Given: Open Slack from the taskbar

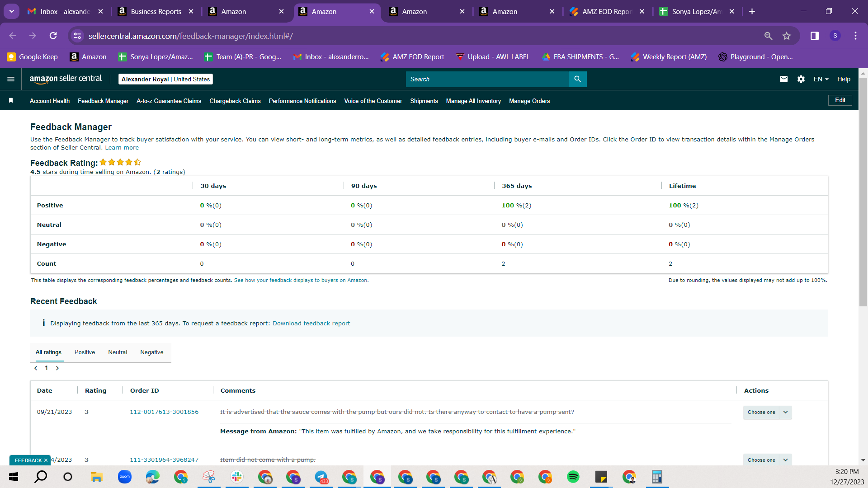Looking at the screenshot, I should click(x=236, y=477).
